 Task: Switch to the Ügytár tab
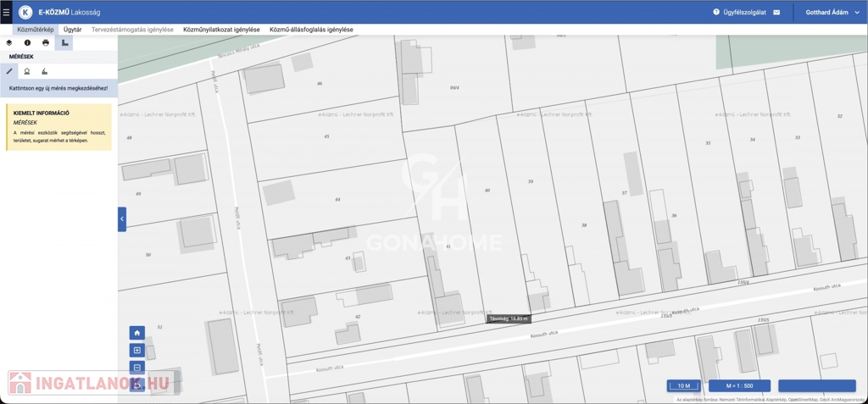(x=73, y=30)
